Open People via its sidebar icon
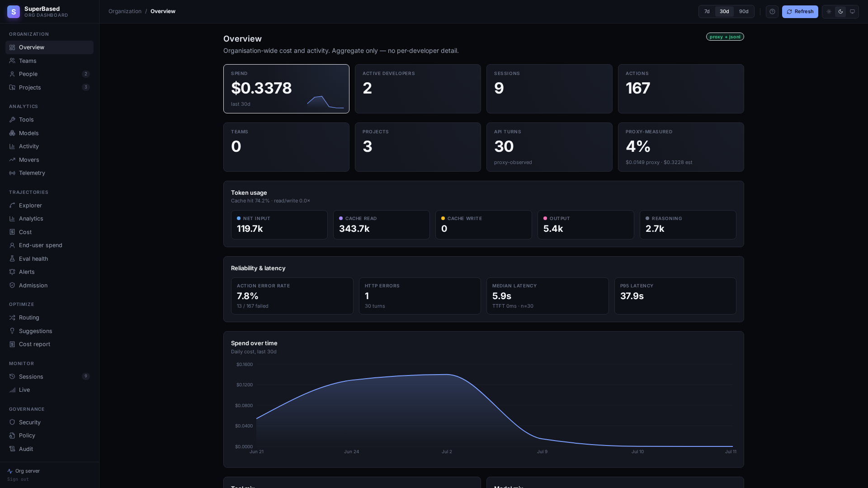868x488 pixels. coord(12,74)
